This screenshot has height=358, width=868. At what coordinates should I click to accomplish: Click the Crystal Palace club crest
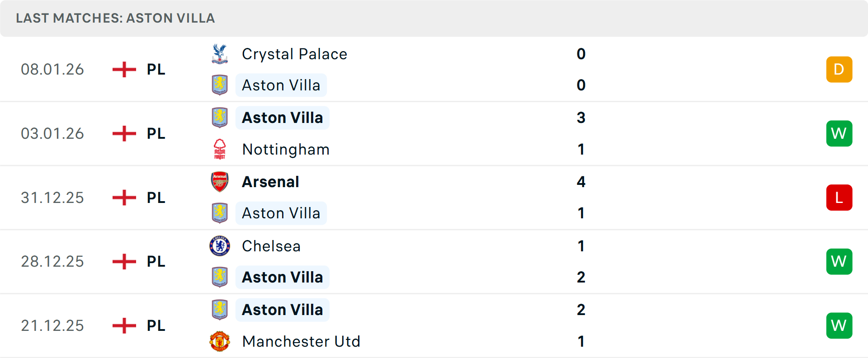[220, 54]
